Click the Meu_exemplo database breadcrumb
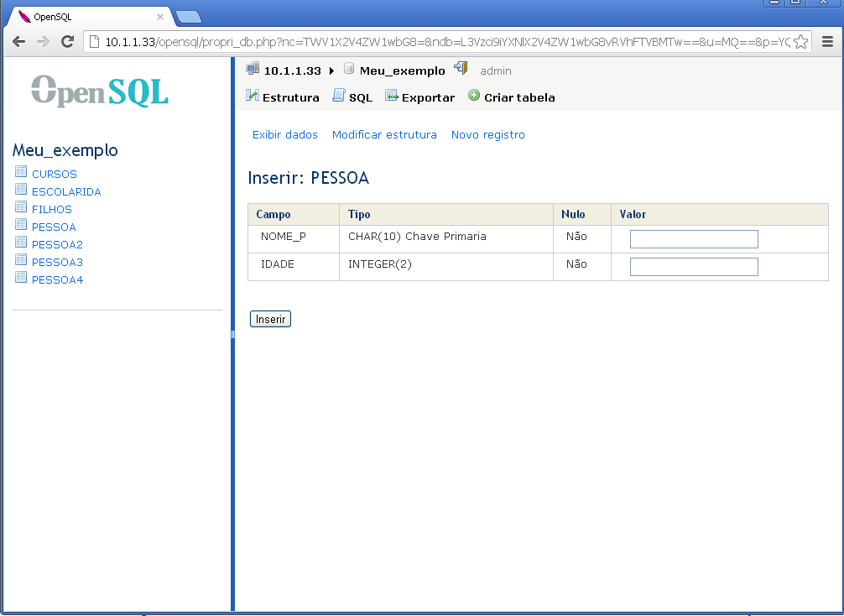 pyautogui.click(x=402, y=70)
